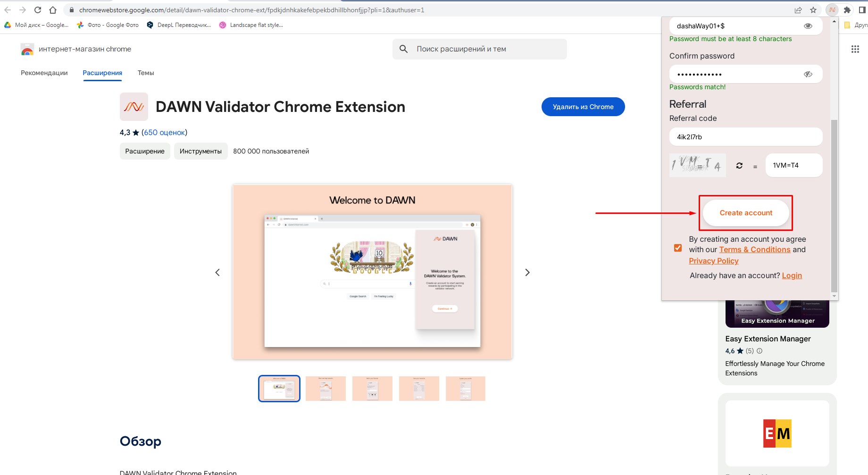Image resolution: width=868 pixels, height=475 pixels.
Task: Show confirm password with crossed eye icon
Action: point(808,74)
